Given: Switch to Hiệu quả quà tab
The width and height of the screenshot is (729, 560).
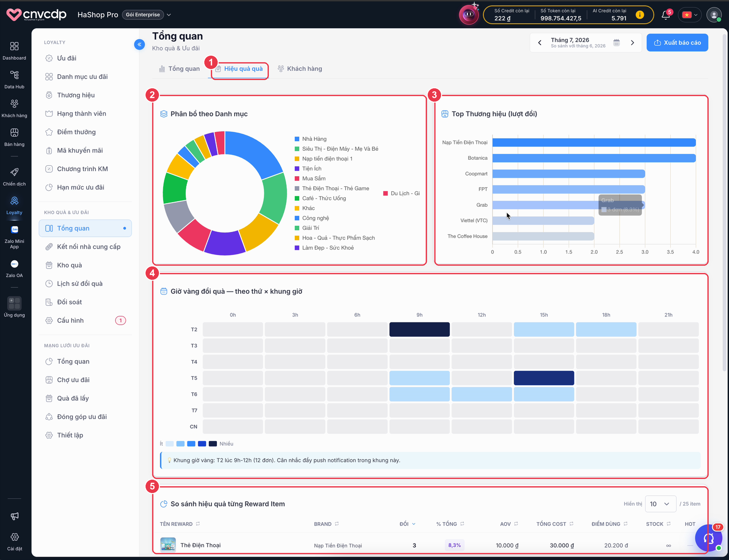Looking at the screenshot, I should pyautogui.click(x=239, y=69).
